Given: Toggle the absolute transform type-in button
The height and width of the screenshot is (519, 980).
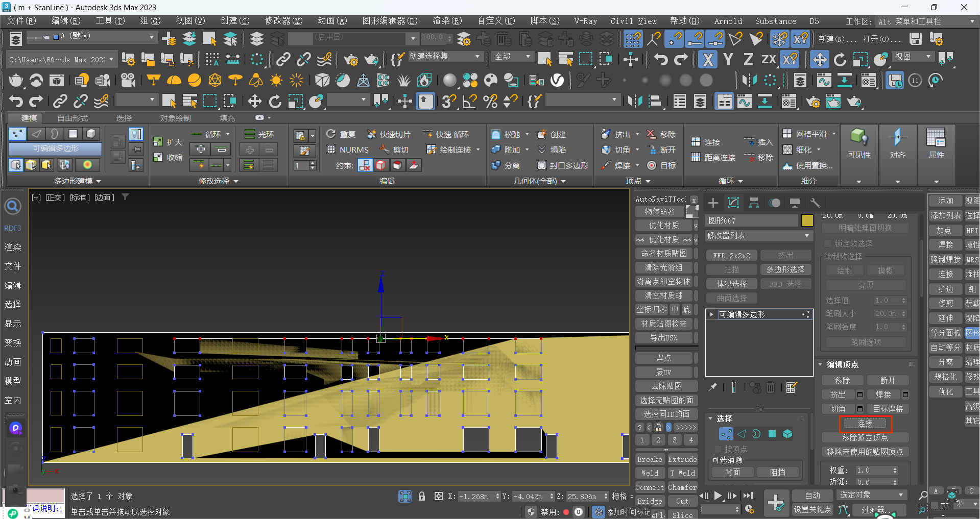Looking at the screenshot, I should tap(439, 496).
